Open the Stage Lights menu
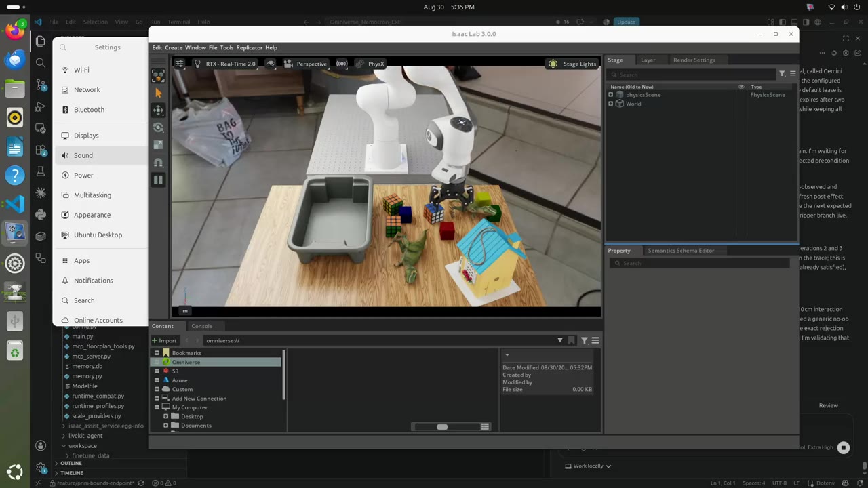The width and height of the screenshot is (868, 488). click(x=573, y=64)
